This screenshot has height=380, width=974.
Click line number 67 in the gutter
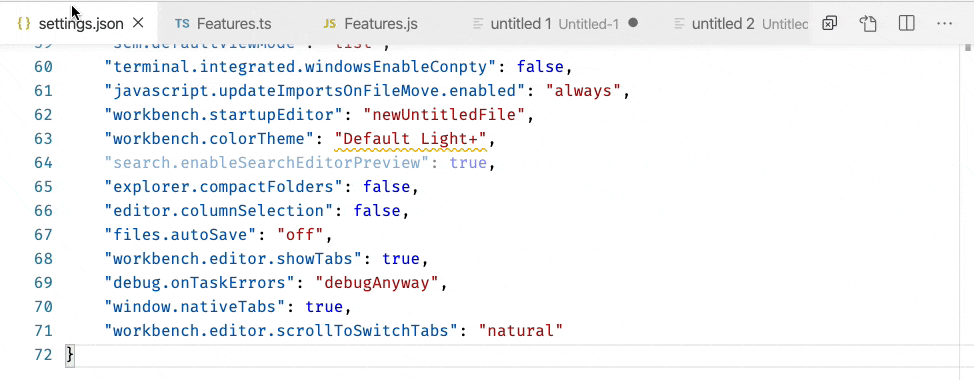click(x=43, y=235)
